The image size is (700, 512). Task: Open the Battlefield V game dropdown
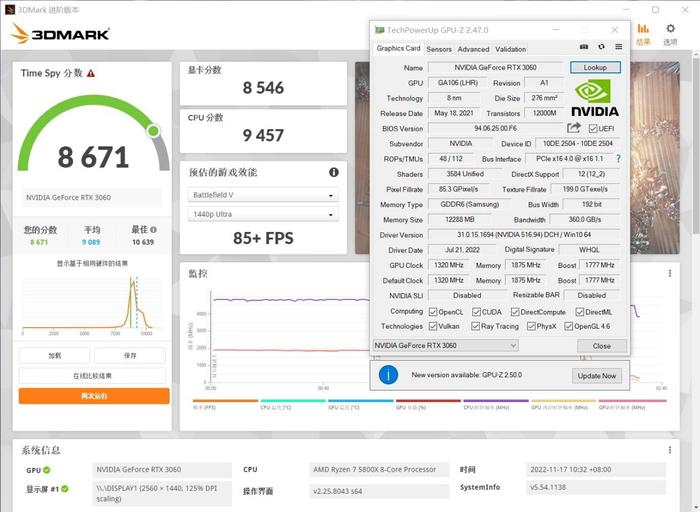tap(263, 195)
